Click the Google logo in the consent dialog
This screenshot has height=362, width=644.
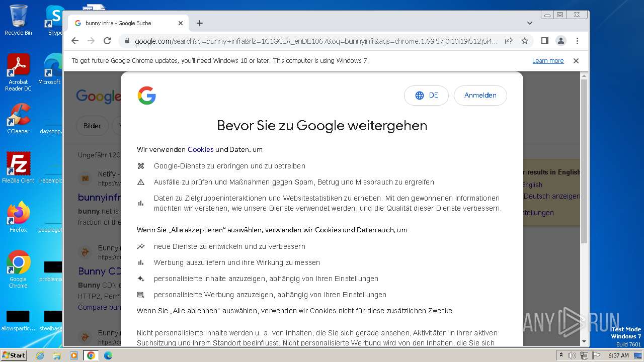point(147,96)
